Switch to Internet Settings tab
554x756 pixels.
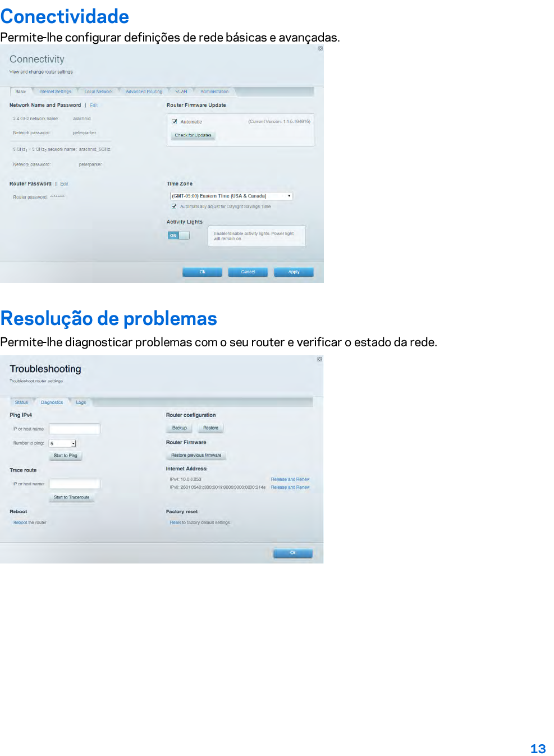[55, 91]
